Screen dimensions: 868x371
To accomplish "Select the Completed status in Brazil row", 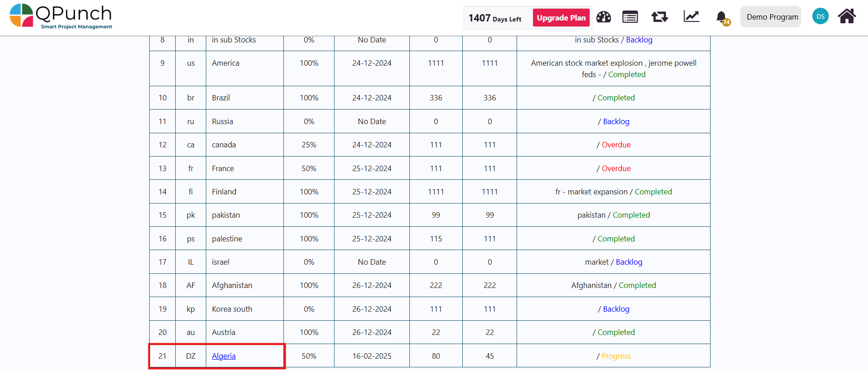I will [x=616, y=98].
